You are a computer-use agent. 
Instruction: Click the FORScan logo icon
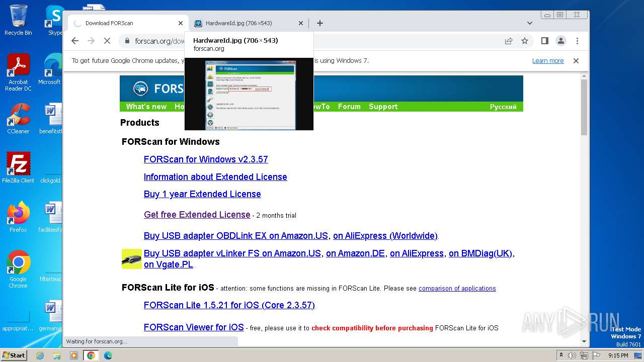pyautogui.click(x=140, y=89)
